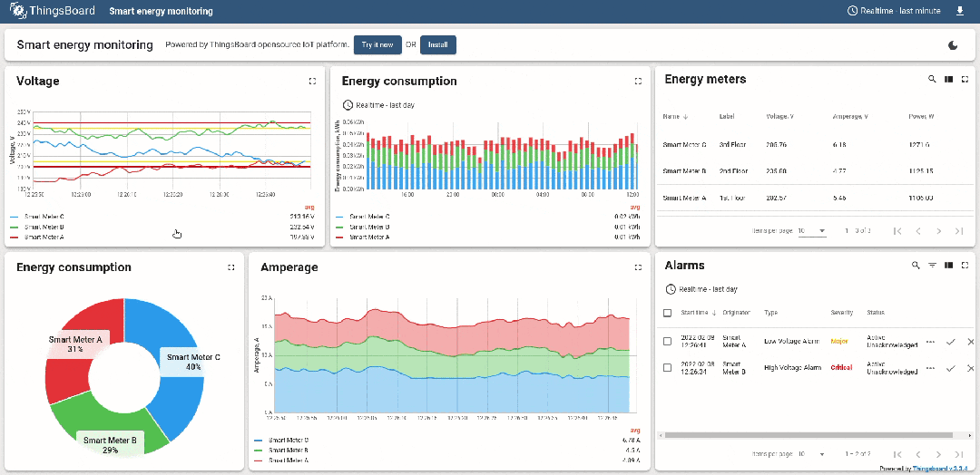
Task: Sort Energy meters by Name column
Action: (671, 117)
